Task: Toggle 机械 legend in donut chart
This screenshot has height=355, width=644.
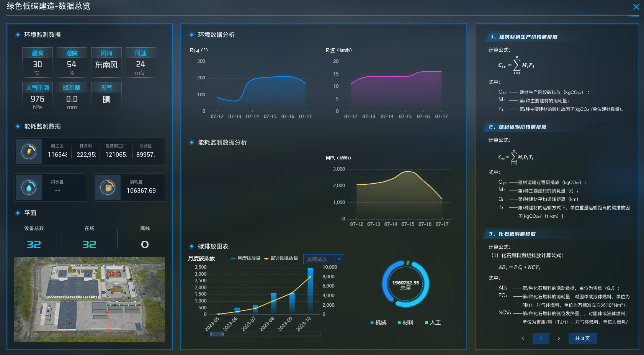Action: (378, 322)
